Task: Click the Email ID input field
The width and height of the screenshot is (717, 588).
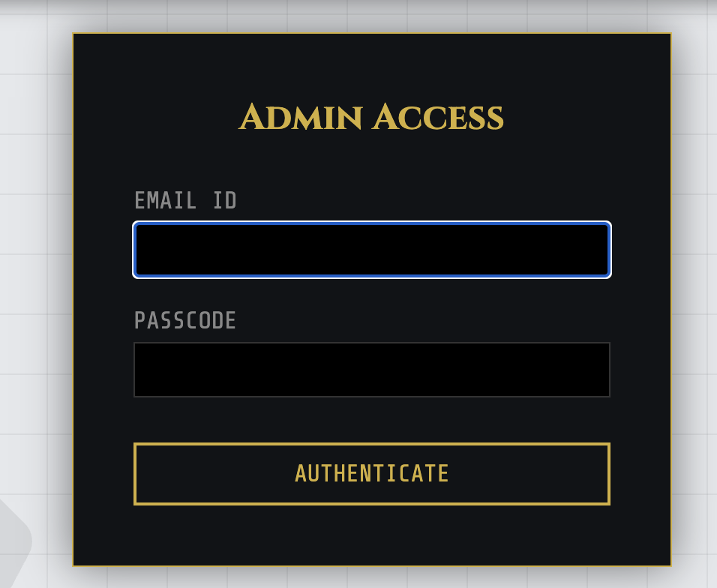Action: pyautogui.click(x=371, y=250)
